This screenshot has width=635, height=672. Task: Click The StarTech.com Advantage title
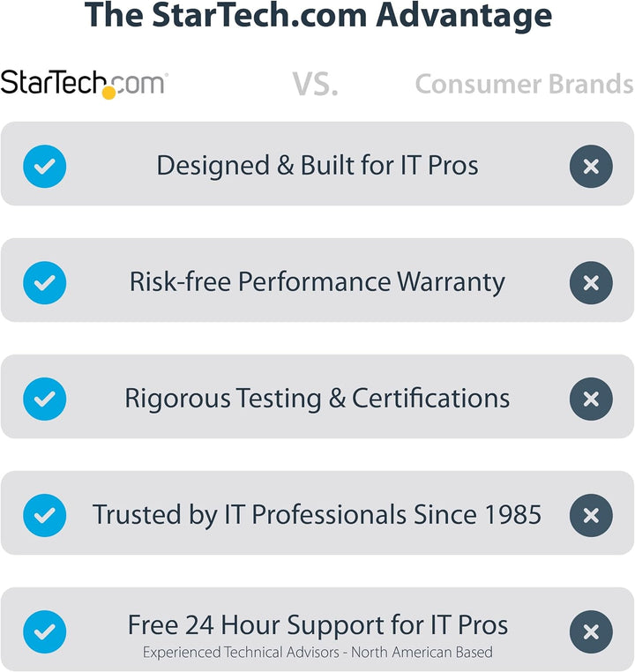[x=317, y=16]
